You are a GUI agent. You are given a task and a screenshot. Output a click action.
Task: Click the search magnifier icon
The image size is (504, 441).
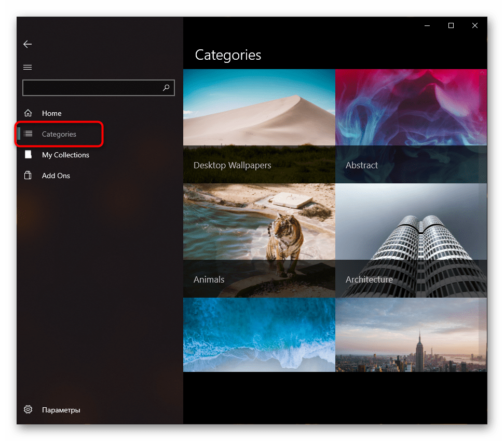pyautogui.click(x=166, y=88)
